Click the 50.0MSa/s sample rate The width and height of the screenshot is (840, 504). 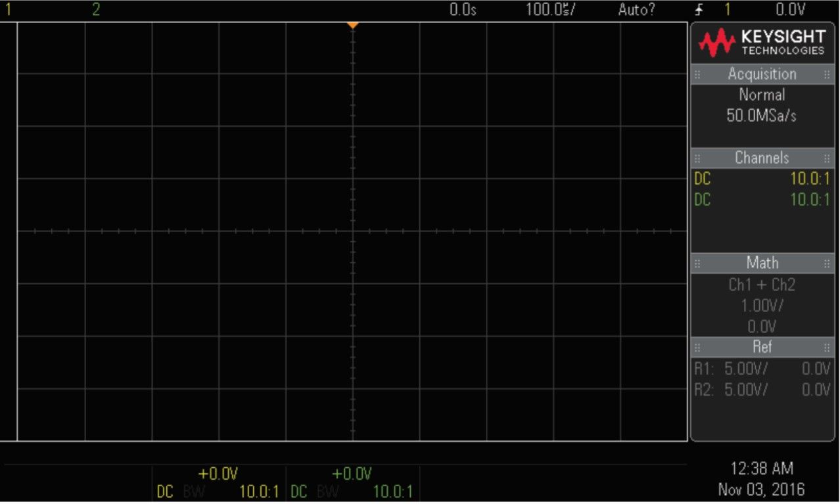coord(762,116)
